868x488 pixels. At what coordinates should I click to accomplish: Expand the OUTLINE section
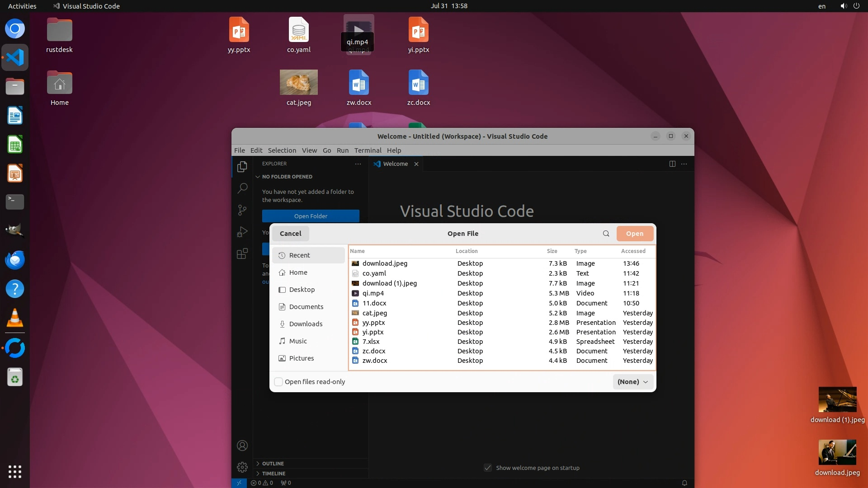click(x=273, y=464)
